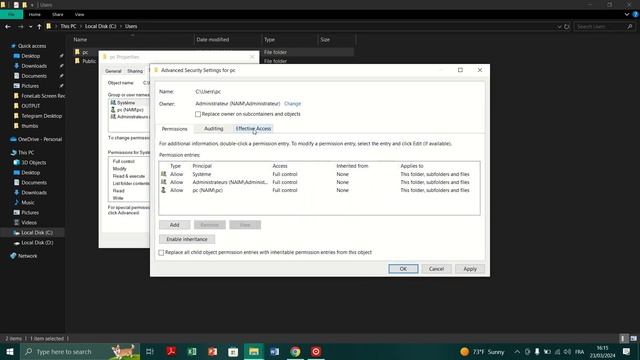Screen dimensions: 640x360
Task: Check Replace owner on subcontainers and objects
Action: point(198,114)
